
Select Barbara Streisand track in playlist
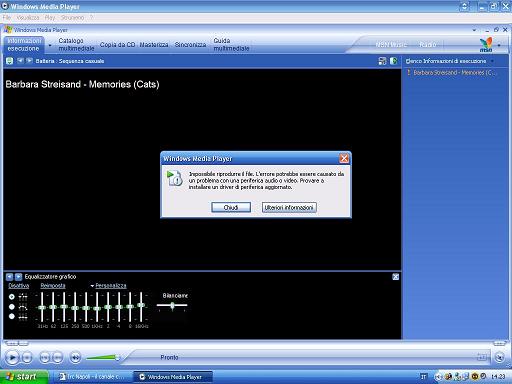(x=453, y=72)
